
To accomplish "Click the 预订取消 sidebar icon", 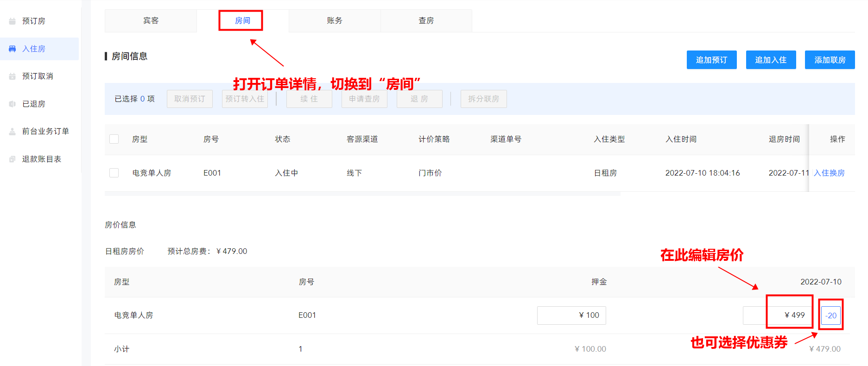I will tap(13, 76).
